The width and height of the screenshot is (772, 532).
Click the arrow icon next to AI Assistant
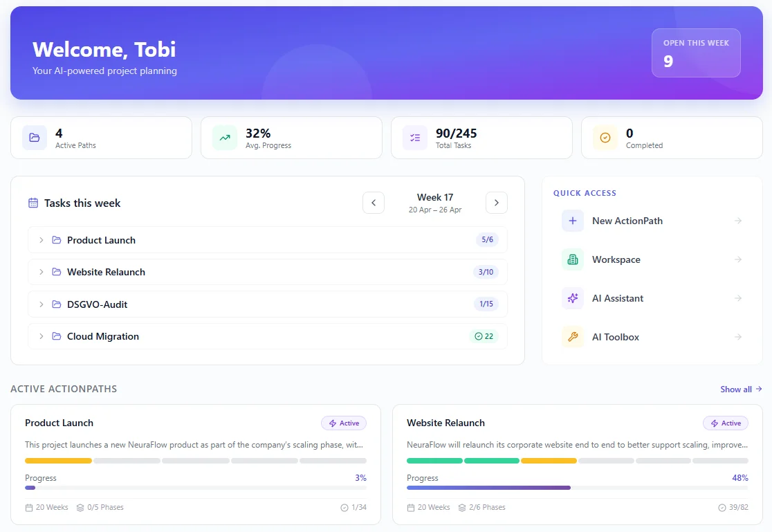coord(738,298)
